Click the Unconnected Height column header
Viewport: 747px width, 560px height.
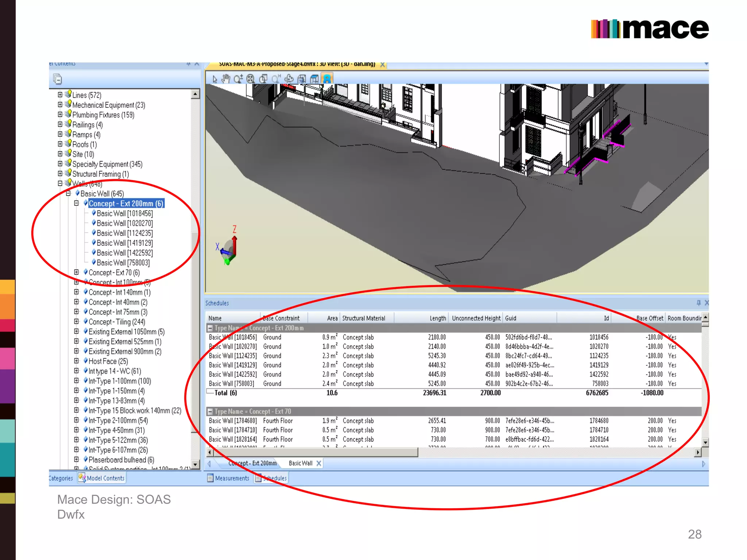coord(476,318)
